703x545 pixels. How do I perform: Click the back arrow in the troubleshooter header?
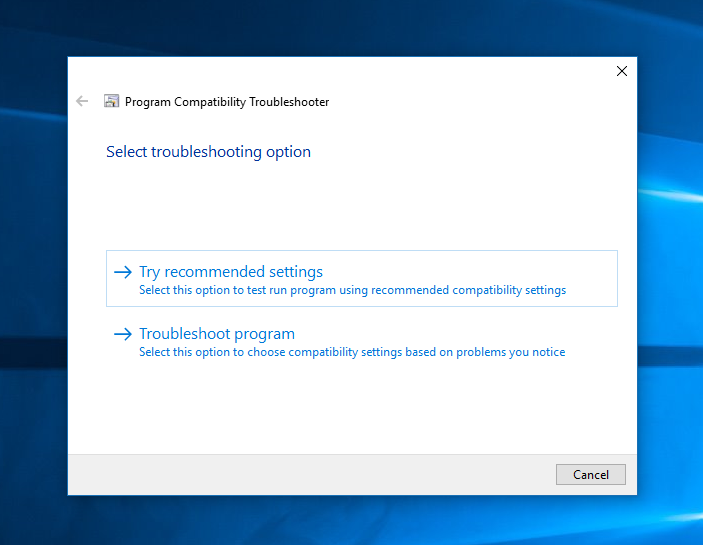(82, 101)
